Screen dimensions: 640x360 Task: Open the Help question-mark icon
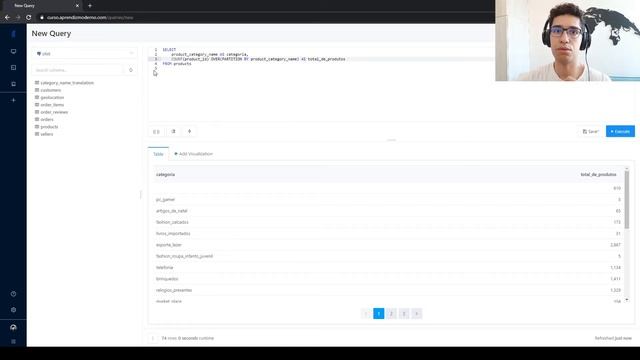tap(13, 294)
